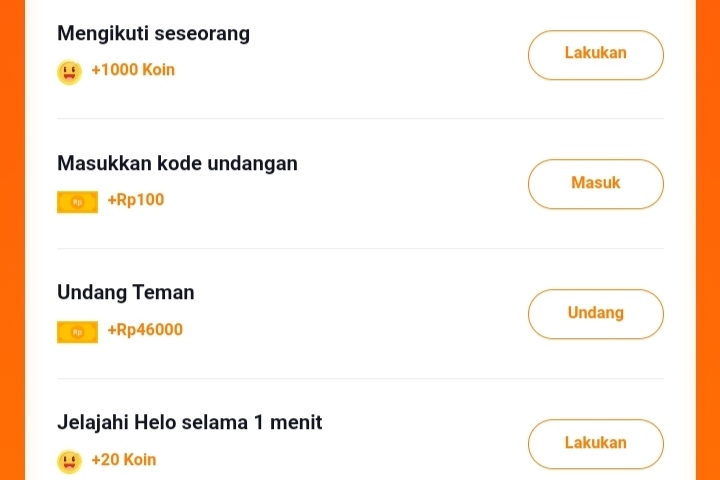720x480 pixels.
Task: Click the Rupiah banknote icon beside +Rp46000
Action: coord(77,331)
